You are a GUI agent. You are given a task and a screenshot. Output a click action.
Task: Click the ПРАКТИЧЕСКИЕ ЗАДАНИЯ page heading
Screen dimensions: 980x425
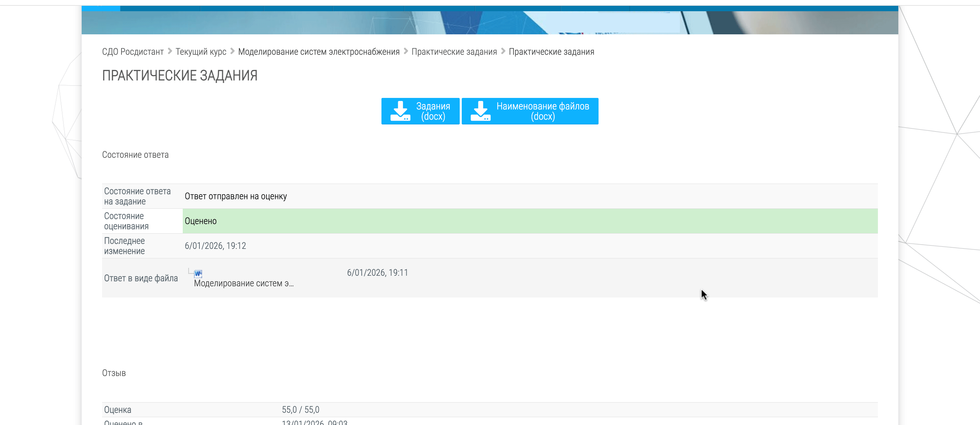(180, 75)
